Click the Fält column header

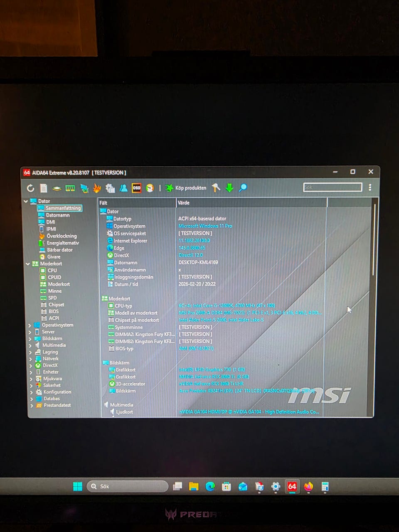click(x=137, y=203)
